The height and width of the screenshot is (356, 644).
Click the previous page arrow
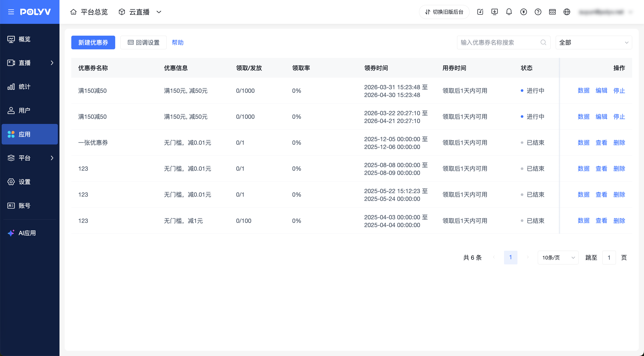click(494, 258)
